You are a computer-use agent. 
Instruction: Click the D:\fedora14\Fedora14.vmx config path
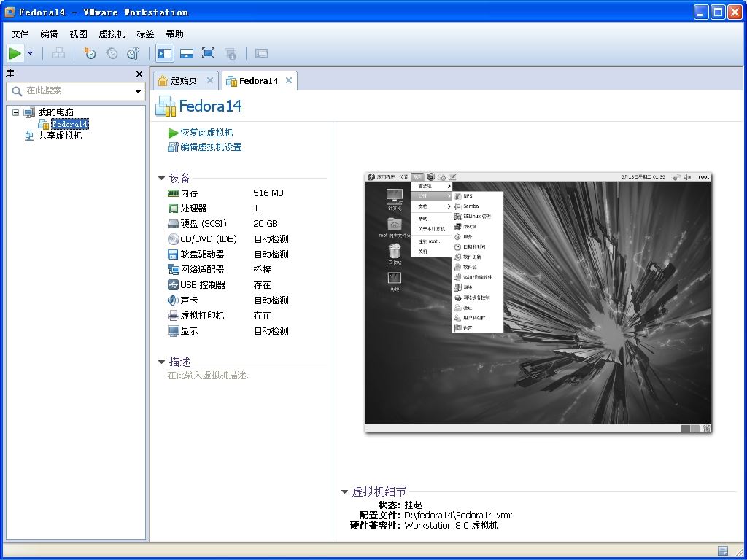[458, 516]
